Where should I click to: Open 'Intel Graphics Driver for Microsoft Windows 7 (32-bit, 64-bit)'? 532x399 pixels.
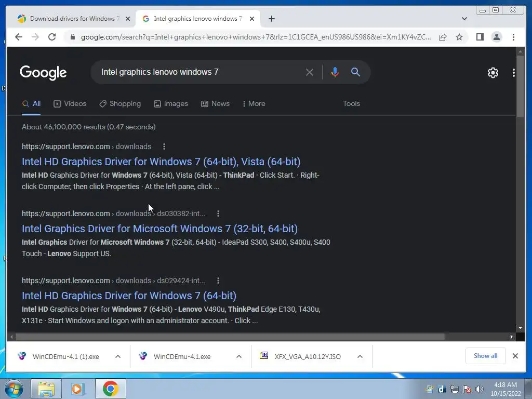click(x=160, y=229)
